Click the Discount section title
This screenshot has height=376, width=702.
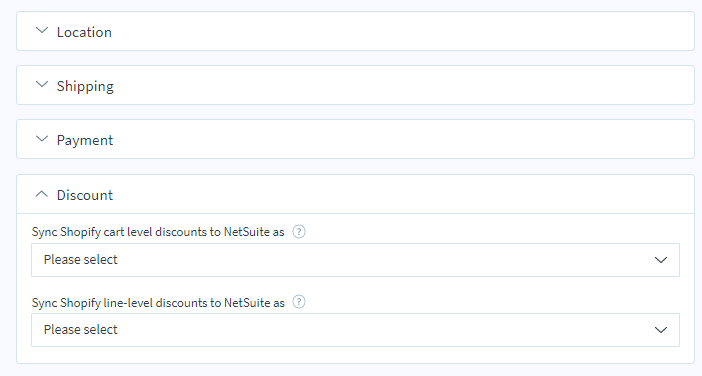pos(85,195)
